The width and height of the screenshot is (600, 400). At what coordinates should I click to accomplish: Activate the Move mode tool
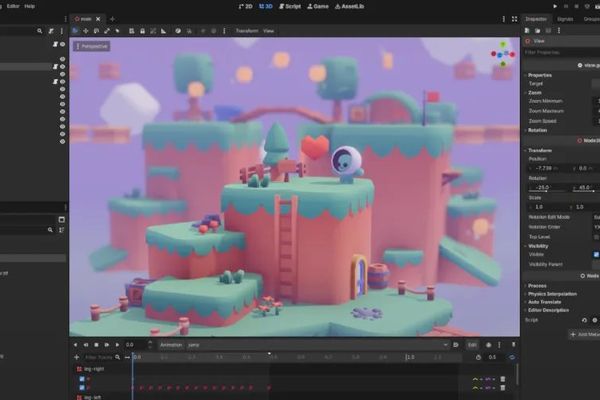(x=86, y=31)
